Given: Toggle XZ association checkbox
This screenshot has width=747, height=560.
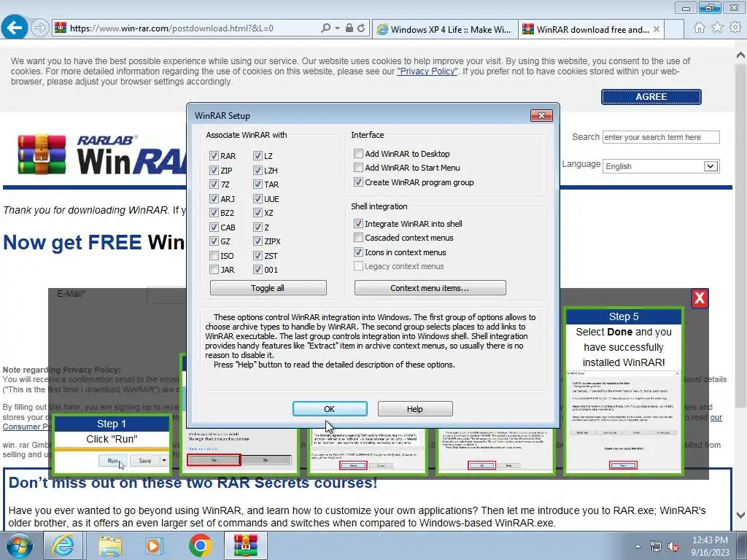Looking at the screenshot, I should tap(258, 213).
